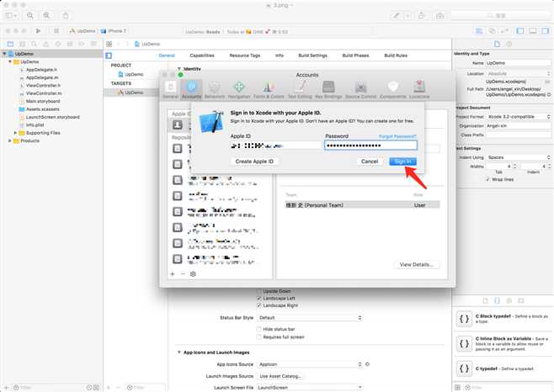
Task: Toggle Landscape Right orientation checkbox
Action: pyautogui.click(x=259, y=305)
